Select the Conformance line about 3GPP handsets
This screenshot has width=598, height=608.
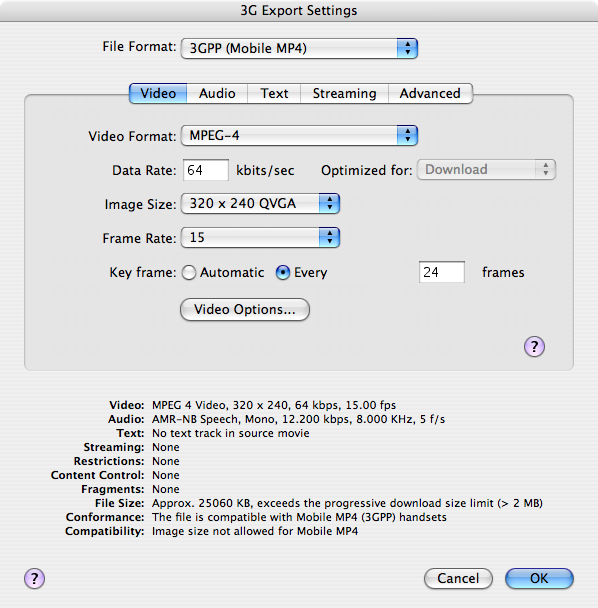[x=299, y=517]
